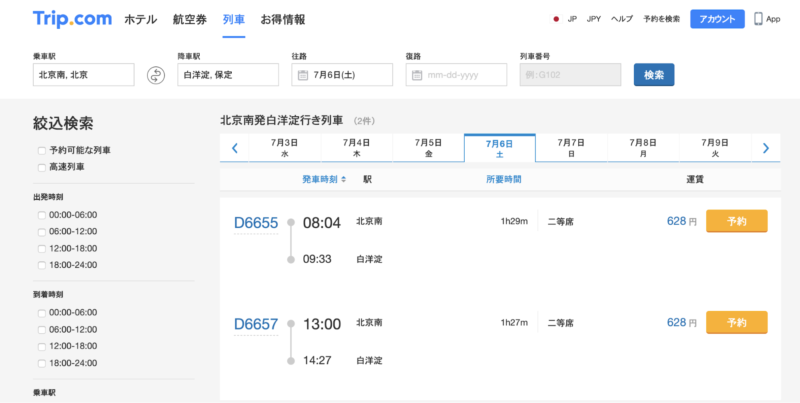Image resolution: width=800 pixels, height=403 pixels.
Task: Open the JPY currency selector
Action: click(594, 19)
